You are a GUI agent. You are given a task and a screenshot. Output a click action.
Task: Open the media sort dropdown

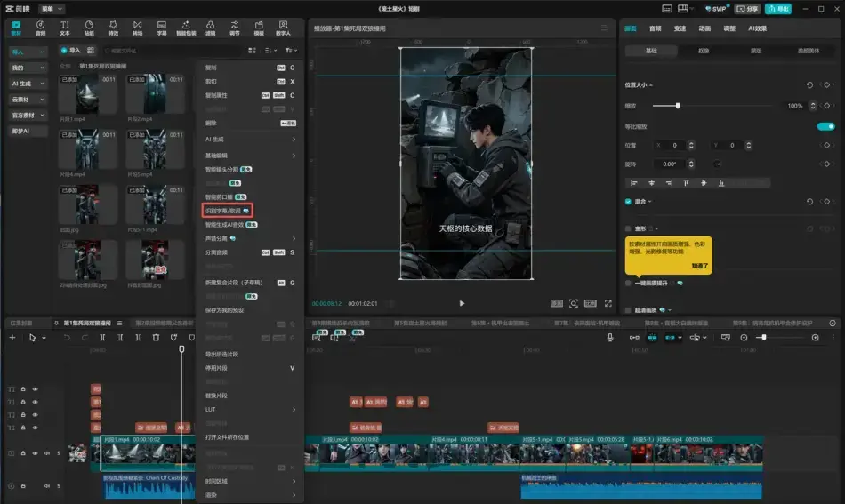pyautogui.click(x=270, y=51)
